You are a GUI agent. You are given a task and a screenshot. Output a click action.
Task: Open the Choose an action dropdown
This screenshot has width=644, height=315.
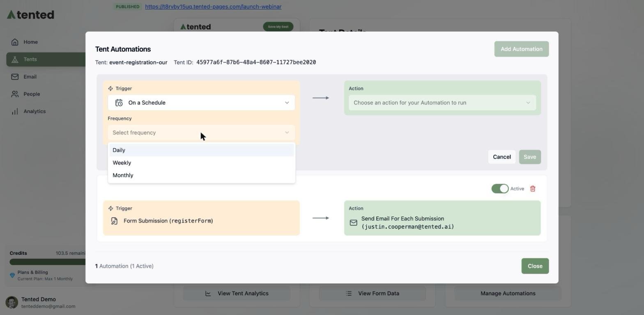point(442,103)
